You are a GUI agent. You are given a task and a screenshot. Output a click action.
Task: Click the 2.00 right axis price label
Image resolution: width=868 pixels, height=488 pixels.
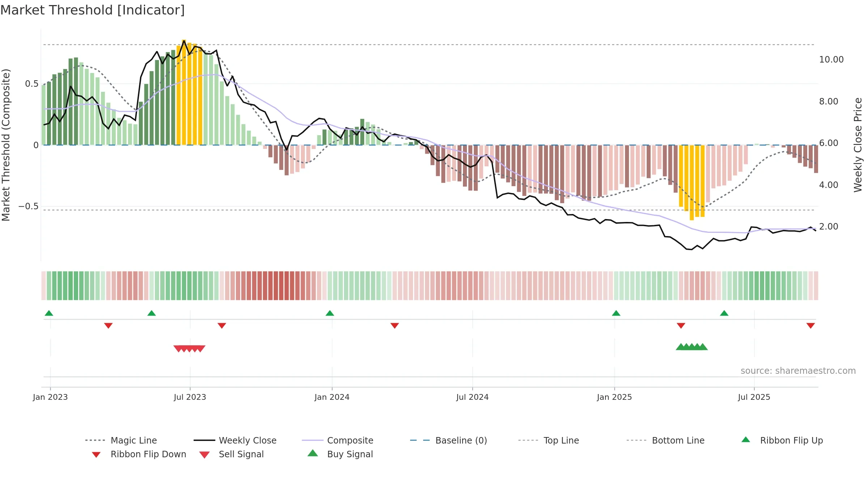point(829,227)
